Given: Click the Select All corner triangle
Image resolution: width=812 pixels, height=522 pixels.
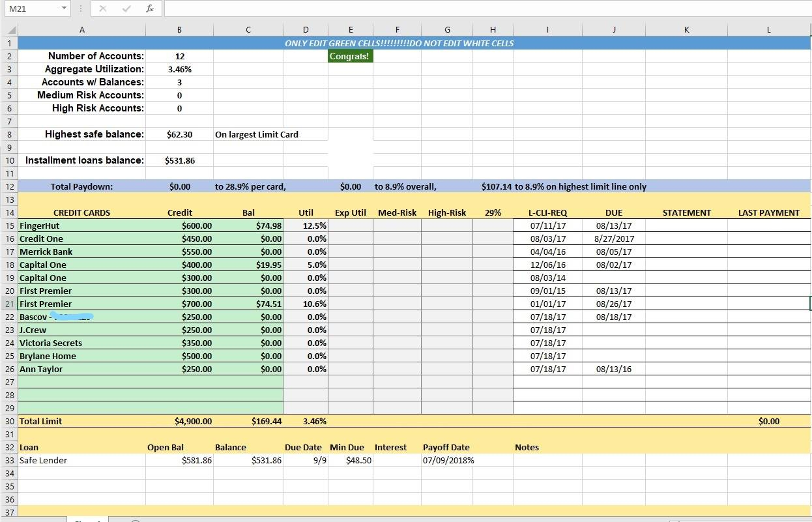Looking at the screenshot, I should tap(9, 30).
